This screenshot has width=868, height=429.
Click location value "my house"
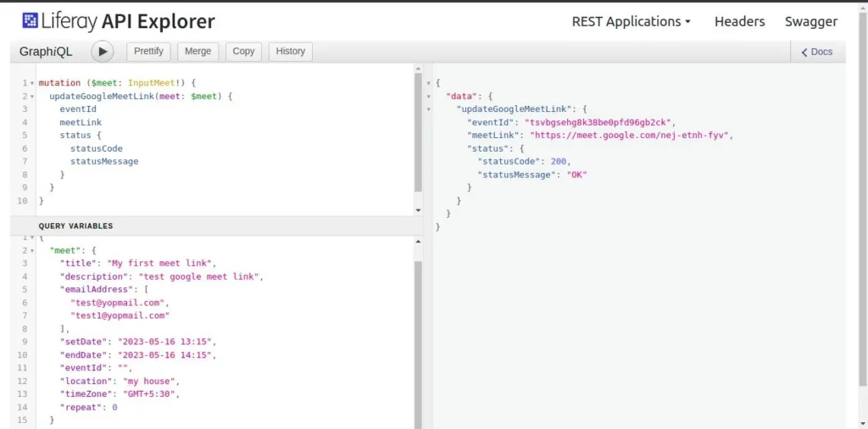coord(148,382)
